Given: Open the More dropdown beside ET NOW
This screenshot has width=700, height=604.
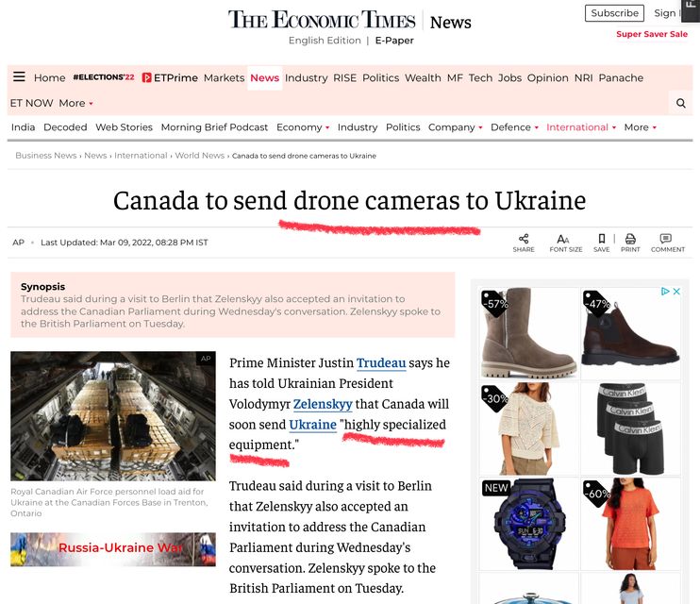Looking at the screenshot, I should pyautogui.click(x=75, y=103).
